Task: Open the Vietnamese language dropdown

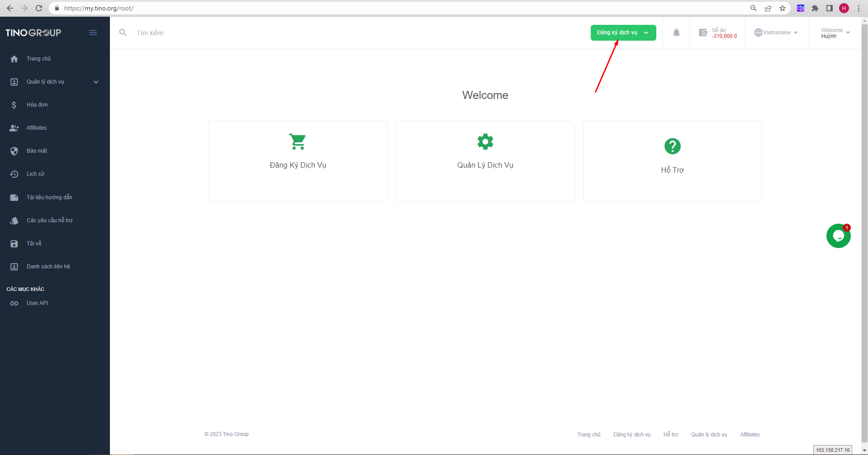Action: pos(776,33)
